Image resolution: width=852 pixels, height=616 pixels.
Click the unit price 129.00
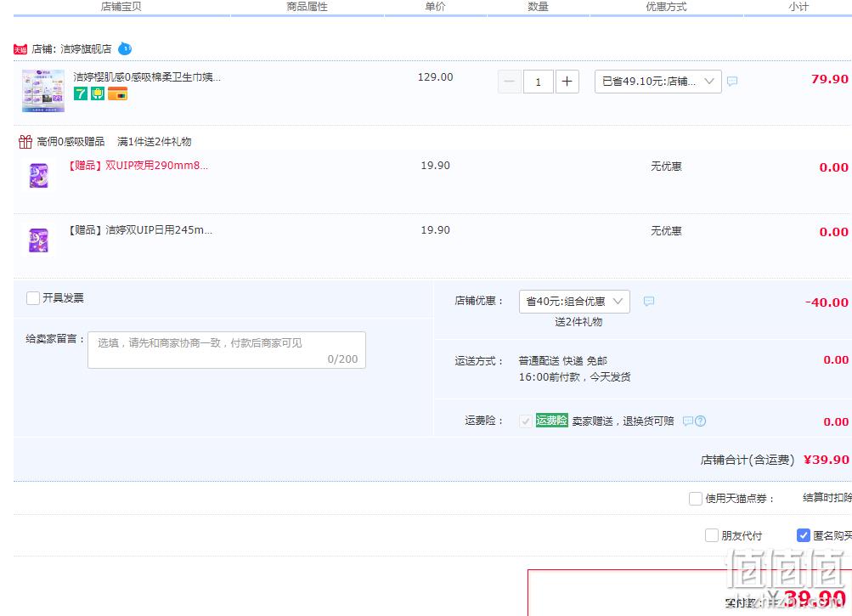pos(435,77)
